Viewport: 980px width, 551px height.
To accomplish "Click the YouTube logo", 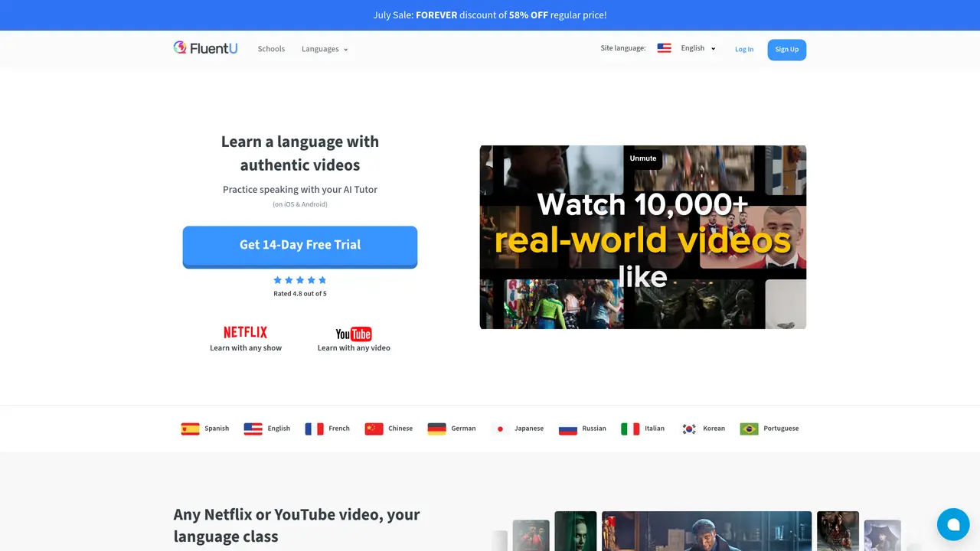I will (354, 334).
